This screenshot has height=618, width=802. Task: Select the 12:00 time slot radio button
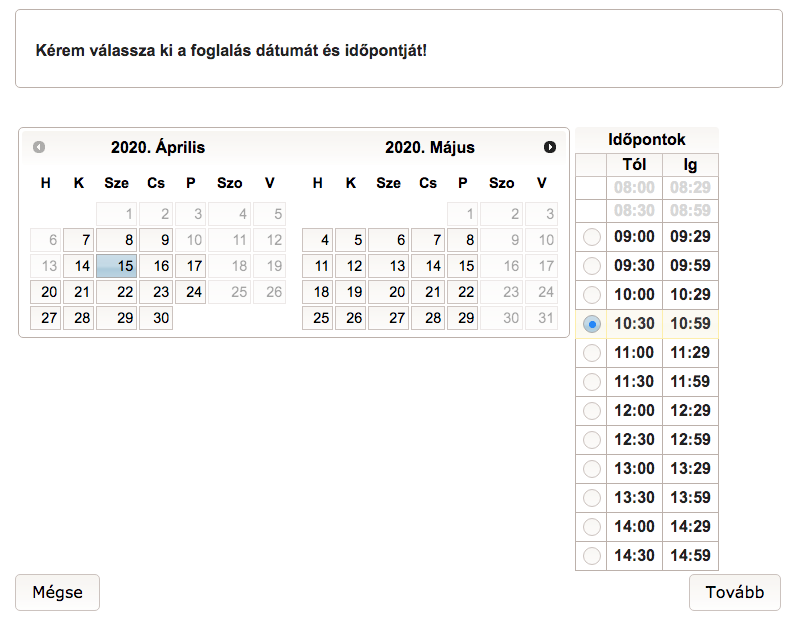(592, 411)
